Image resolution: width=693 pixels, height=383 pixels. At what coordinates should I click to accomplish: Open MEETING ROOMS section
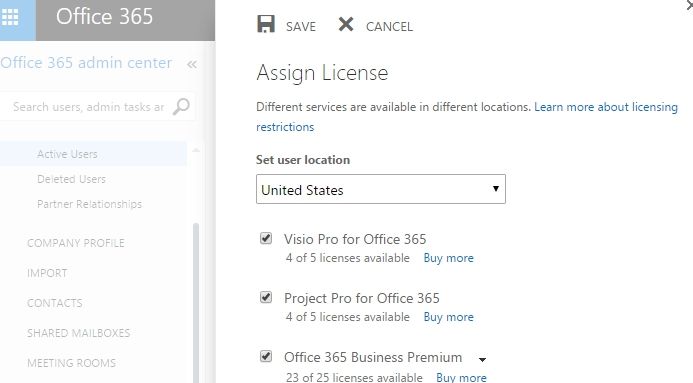pyautogui.click(x=72, y=363)
